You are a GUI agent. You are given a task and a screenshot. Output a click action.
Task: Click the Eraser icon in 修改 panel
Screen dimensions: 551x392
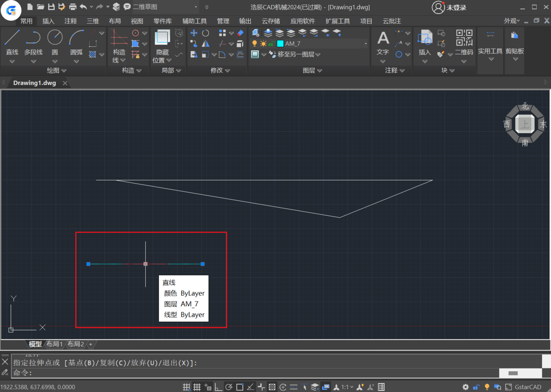point(240,33)
